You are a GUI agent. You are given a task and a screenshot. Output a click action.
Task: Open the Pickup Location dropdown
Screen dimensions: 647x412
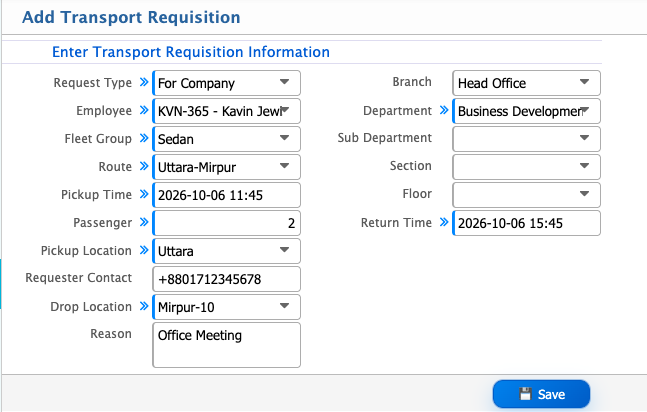227,251
